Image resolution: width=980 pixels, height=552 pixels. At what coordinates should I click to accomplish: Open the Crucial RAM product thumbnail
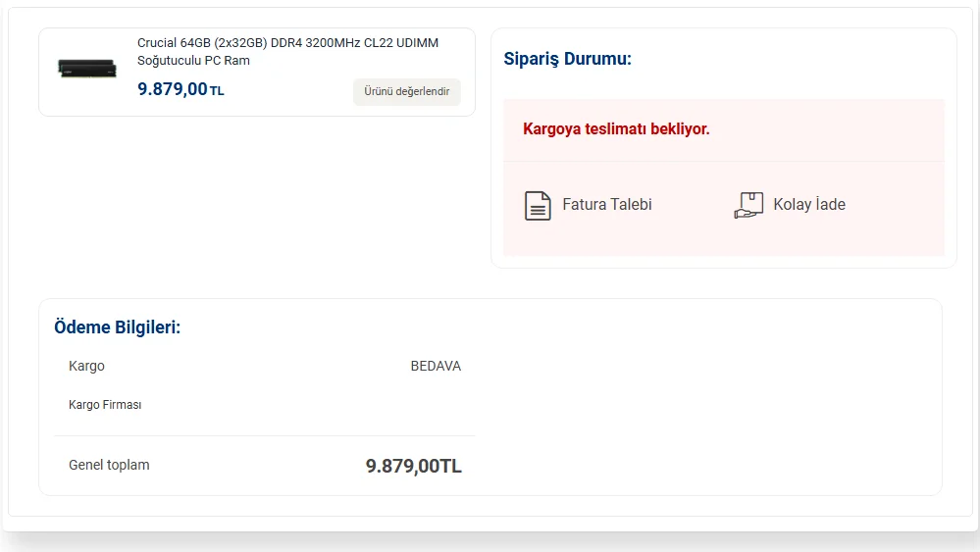pyautogui.click(x=87, y=69)
